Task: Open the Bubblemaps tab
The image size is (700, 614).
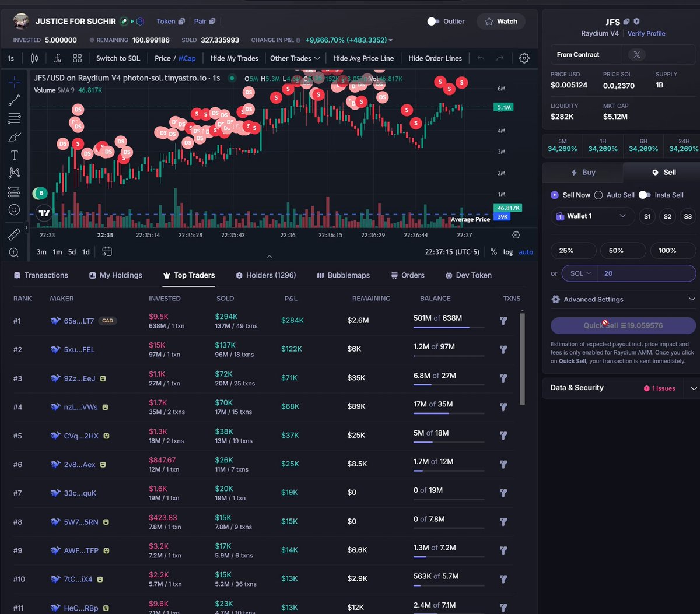Action: point(343,275)
